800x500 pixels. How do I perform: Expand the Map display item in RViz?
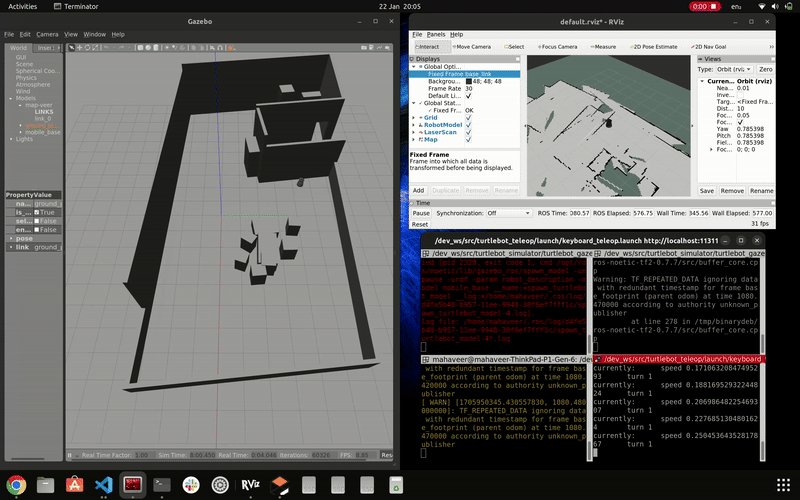(414, 139)
